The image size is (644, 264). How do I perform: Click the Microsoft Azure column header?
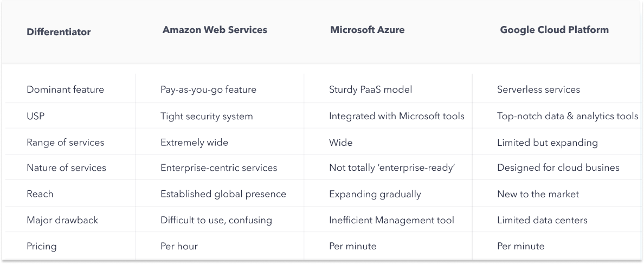click(367, 30)
